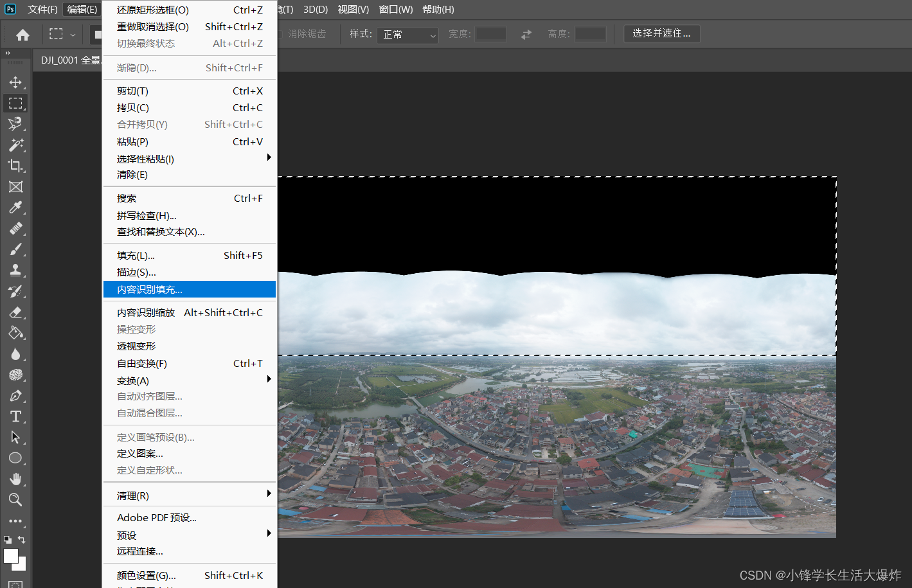Click the Home icon in options bar
Viewport: 912px width, 588px height.
tap(22, 35)
